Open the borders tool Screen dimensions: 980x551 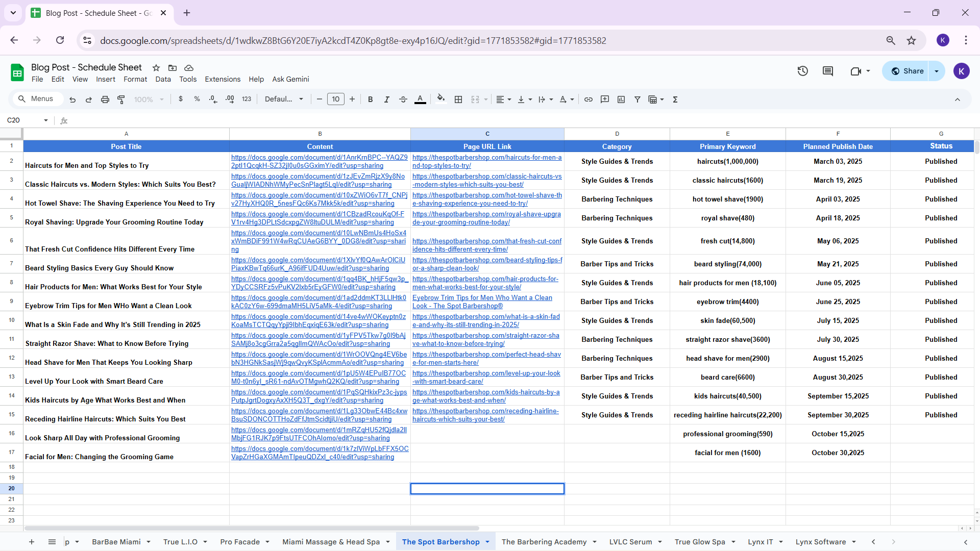[x=458, y=99]
